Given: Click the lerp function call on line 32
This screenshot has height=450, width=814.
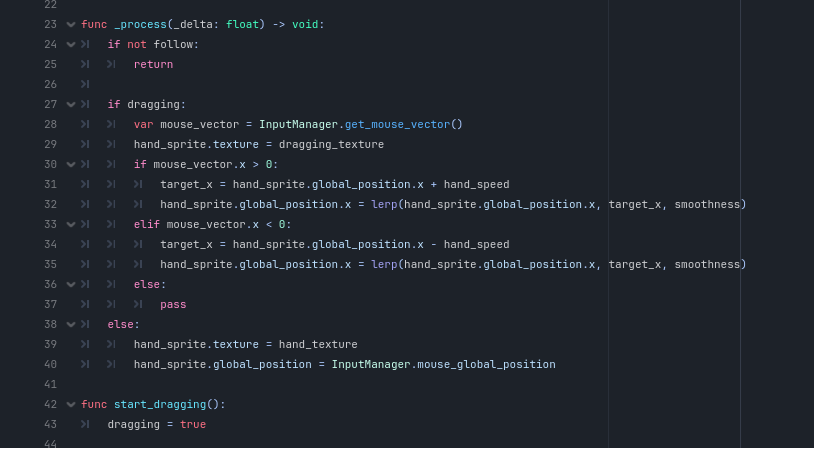Looking at the screenshot, I should (x=384, y=204).
